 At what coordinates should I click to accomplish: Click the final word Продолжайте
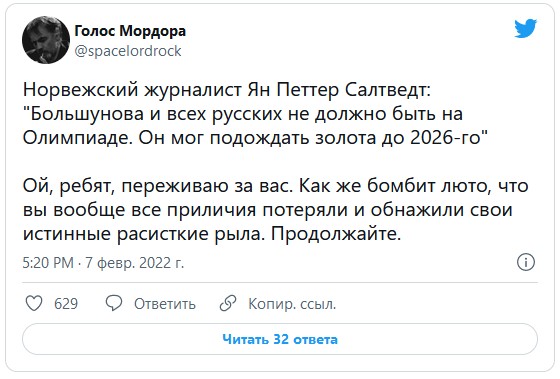pyautogui.click(x=336, y=234)
